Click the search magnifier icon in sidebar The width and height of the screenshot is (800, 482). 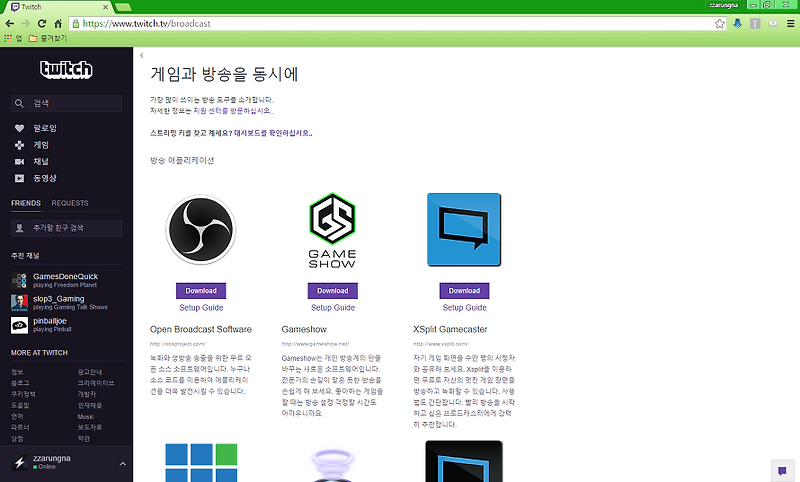(19, 104)
